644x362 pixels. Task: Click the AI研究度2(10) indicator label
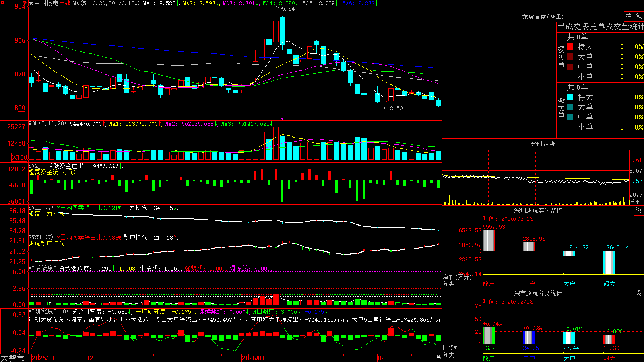pos(49,311)
